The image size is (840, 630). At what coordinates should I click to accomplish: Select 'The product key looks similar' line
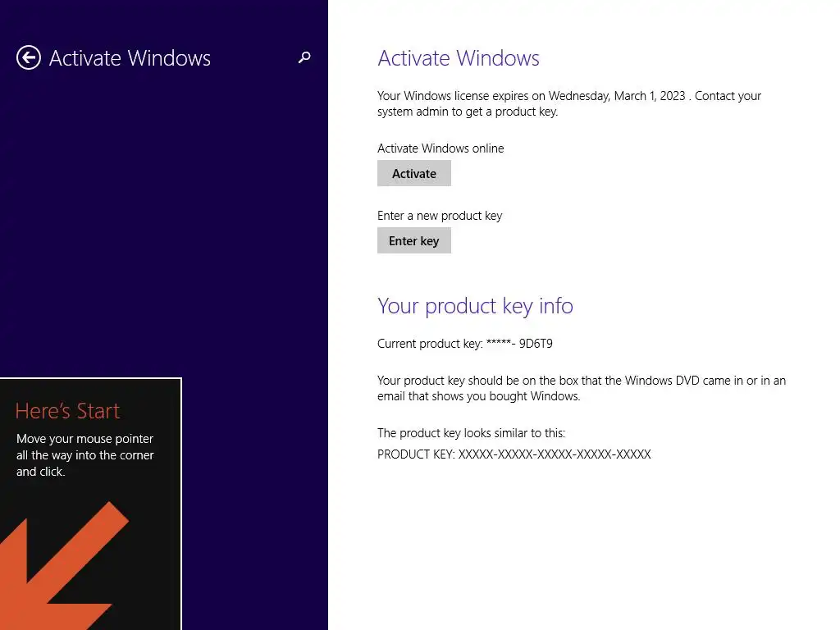pos(471,433)
